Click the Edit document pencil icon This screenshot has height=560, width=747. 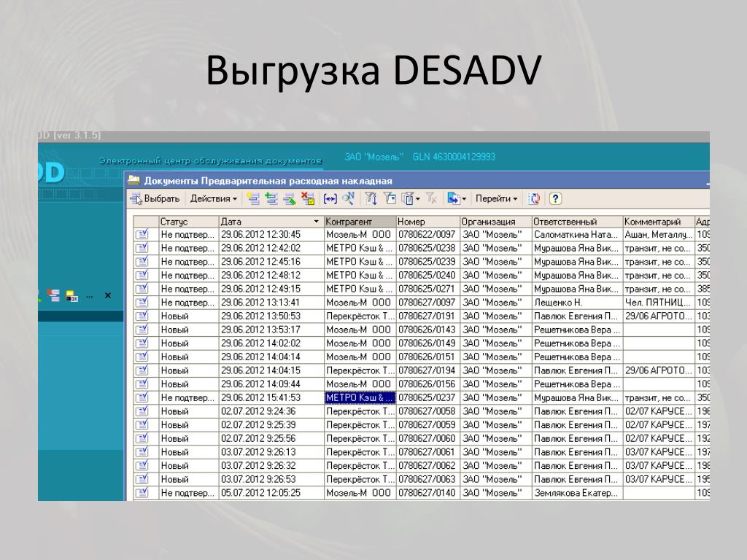[x=290, y=199]
